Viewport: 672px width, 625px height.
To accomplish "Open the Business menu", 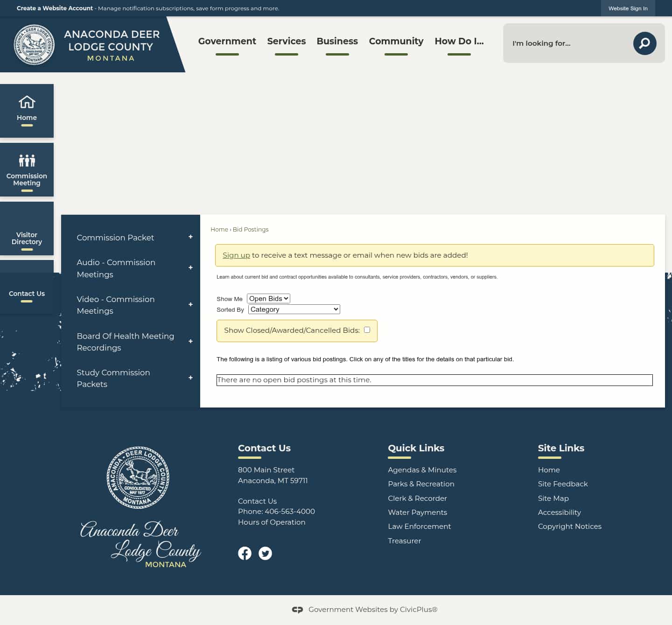I will coord(337,41).
